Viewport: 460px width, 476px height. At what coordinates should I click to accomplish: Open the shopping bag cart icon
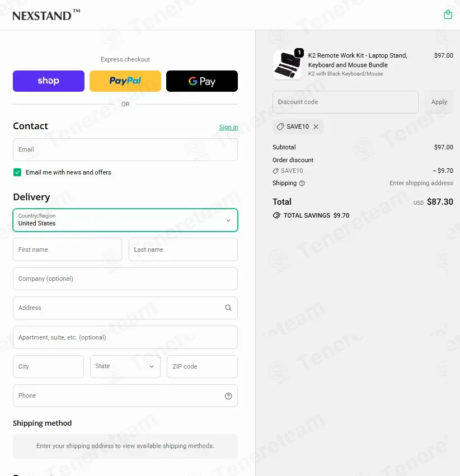click(448, 15)
